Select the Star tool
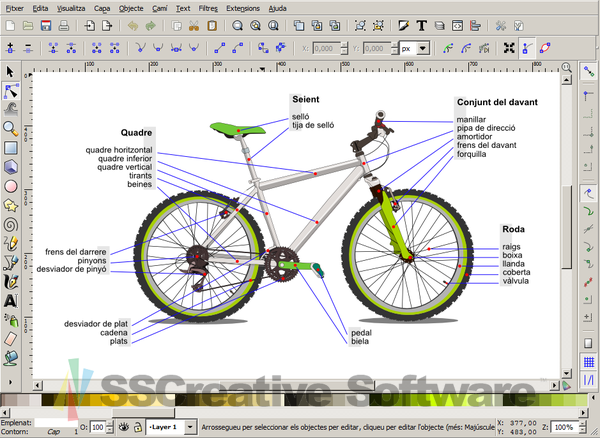This screenshot has width=600, height=438. coord(11,205)
